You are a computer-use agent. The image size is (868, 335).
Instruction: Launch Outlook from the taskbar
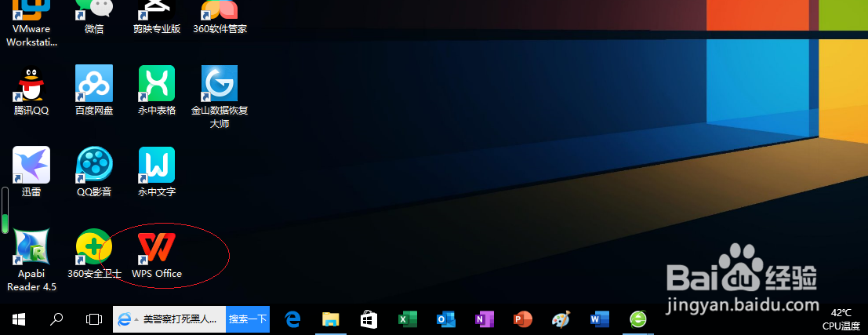(x=445, y=319)
